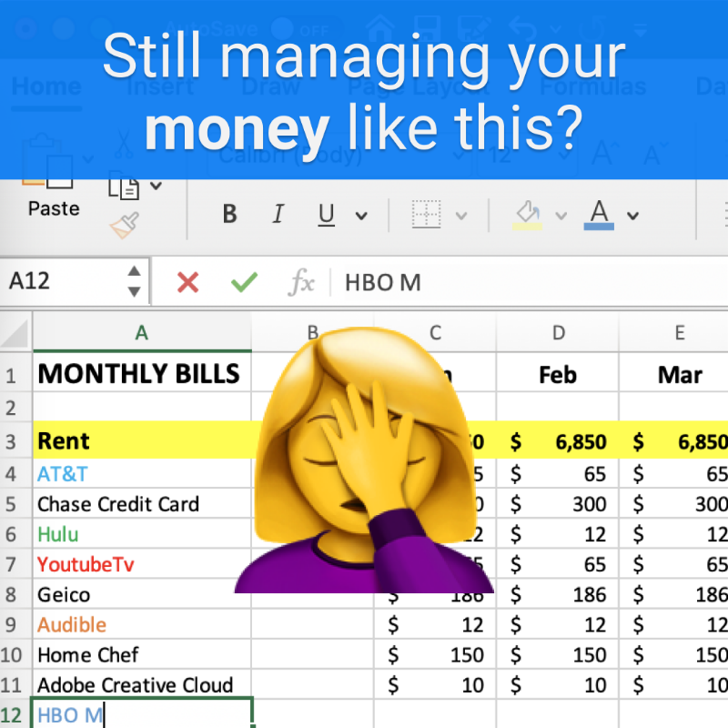Toggle Italic formatting
This screenshot has width=728, height=728.
pos(278,214)
